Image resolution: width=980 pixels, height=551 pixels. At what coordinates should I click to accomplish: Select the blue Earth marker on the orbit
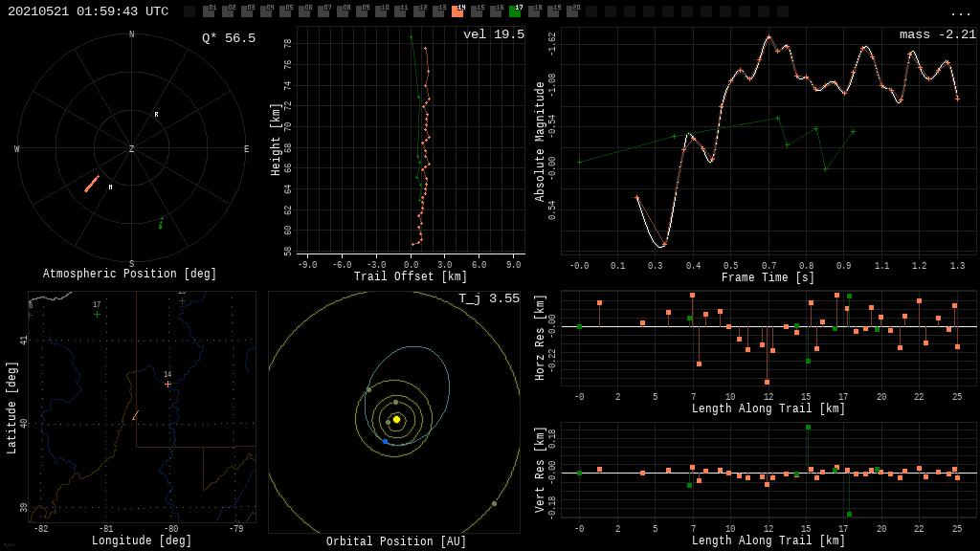[385, 441]
